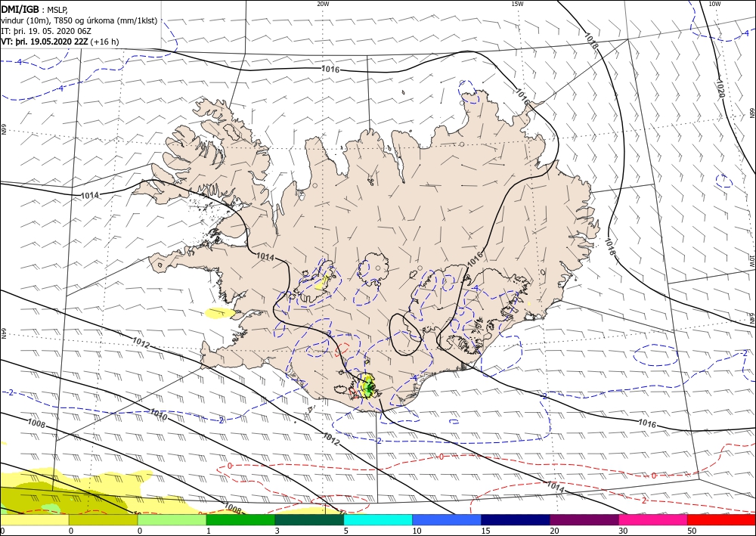Click the legend value "3"
The image size is (756, 536).
277,531
